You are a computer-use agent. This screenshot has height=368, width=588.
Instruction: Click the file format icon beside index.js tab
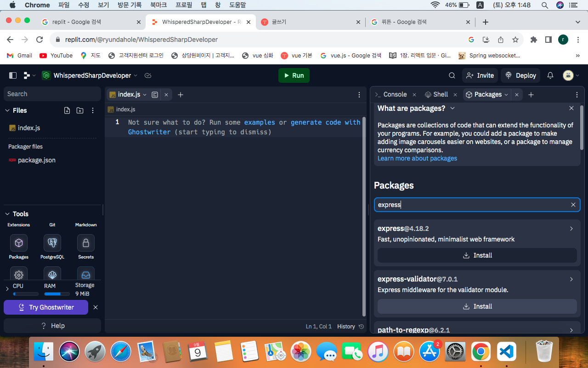click(x=155, y=95)
